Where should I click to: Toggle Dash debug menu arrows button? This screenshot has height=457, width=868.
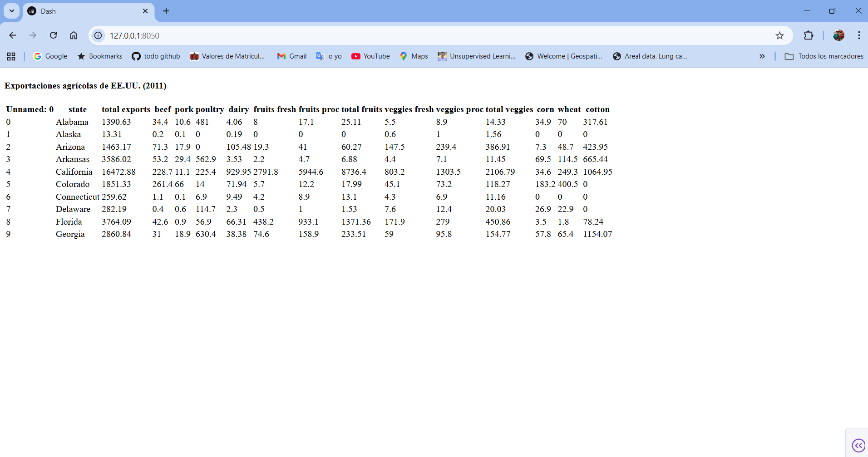(x=858, y=445)
